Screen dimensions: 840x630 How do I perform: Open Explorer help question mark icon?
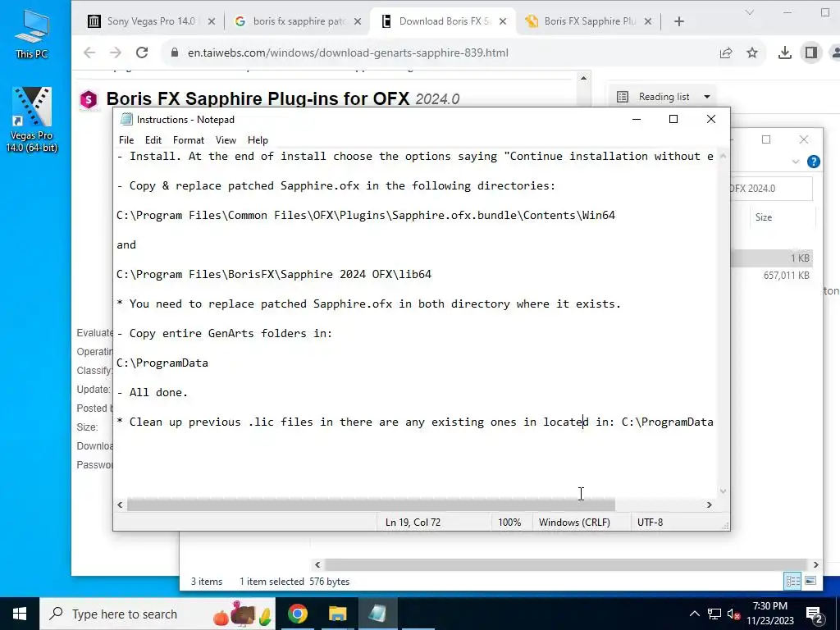813,162
